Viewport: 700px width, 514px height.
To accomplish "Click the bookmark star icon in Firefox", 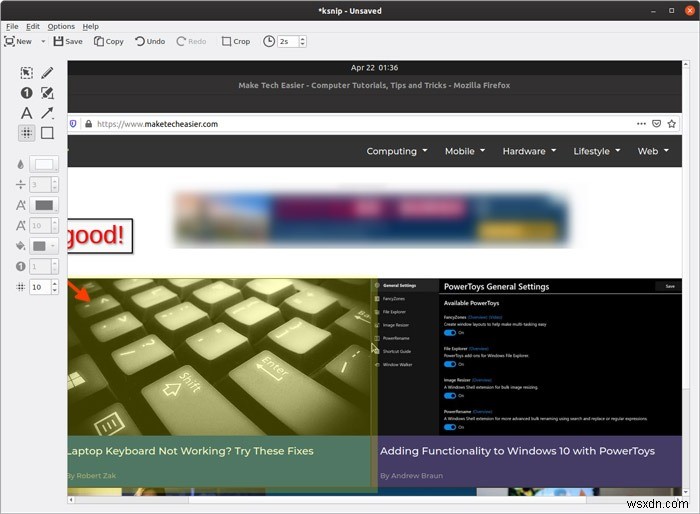I will pyautogui.click(x=671, y=124).
